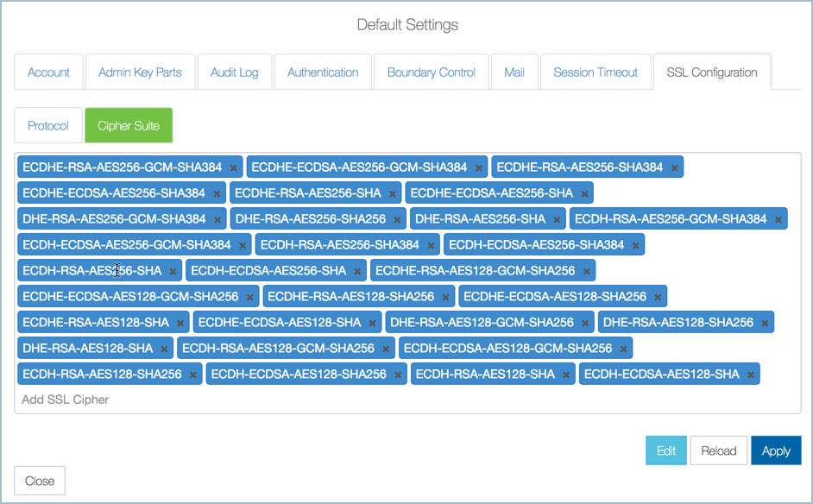813x504 pixels.
Task: Delete DHE-RSA-AES256-SHA256 using its x icon
Action: coord(397,220)
